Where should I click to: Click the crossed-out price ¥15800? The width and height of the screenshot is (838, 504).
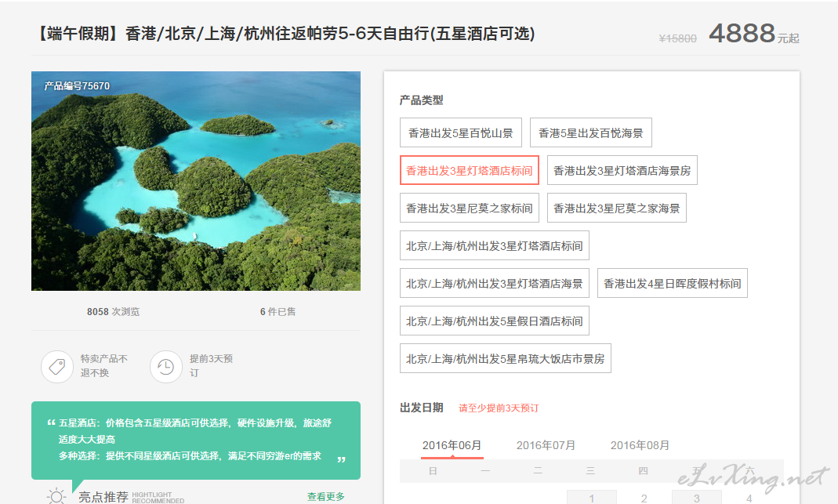pyautogui.click(x=677, y=38)
